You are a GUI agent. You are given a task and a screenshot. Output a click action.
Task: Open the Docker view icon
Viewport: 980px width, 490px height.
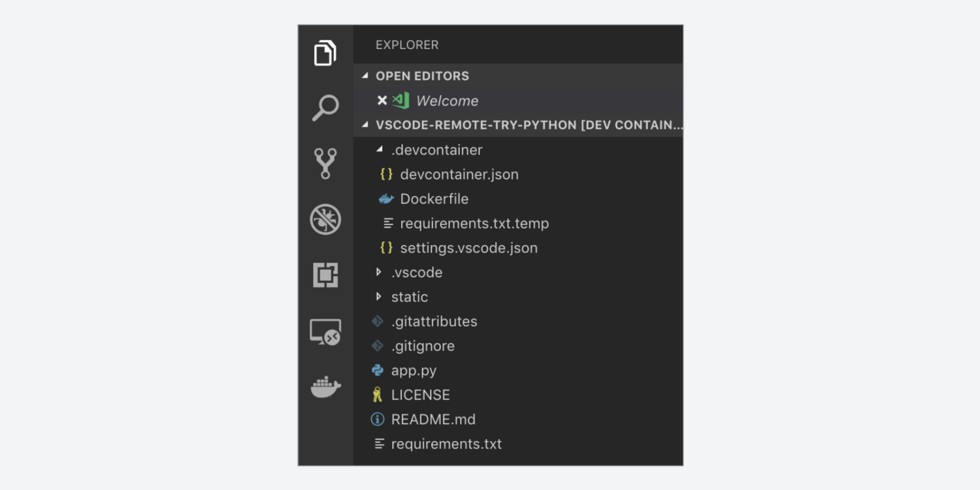pyautogui.click(x=325, y=387)
